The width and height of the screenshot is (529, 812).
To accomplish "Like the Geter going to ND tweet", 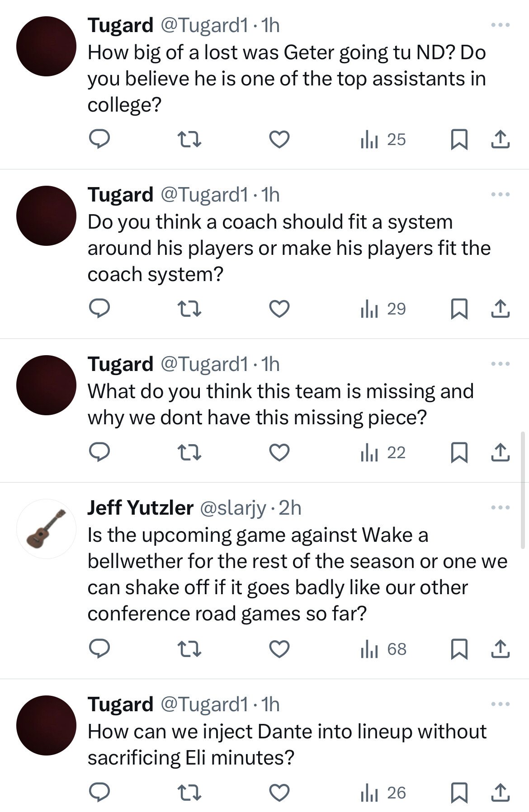I will tap(279, 139).
